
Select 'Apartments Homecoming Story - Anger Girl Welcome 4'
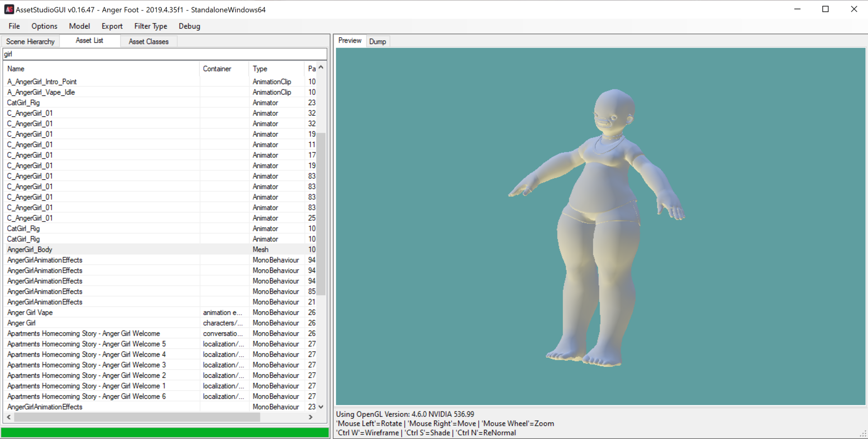click(160, 354)
